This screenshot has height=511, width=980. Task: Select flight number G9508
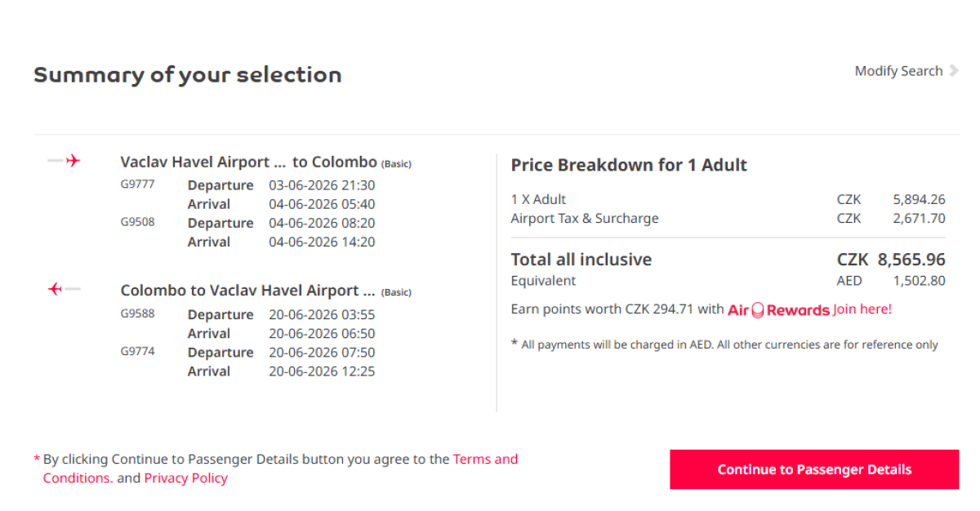point(137,222)
